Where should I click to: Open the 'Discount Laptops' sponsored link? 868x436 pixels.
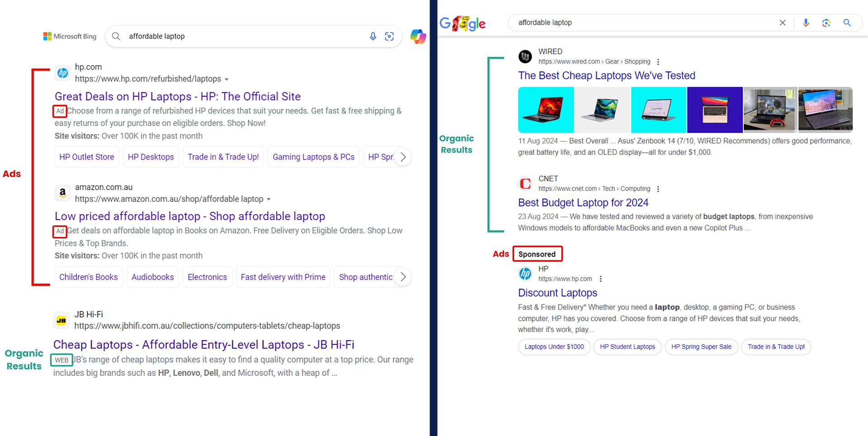pyautogui.click(x=557, y=293)
